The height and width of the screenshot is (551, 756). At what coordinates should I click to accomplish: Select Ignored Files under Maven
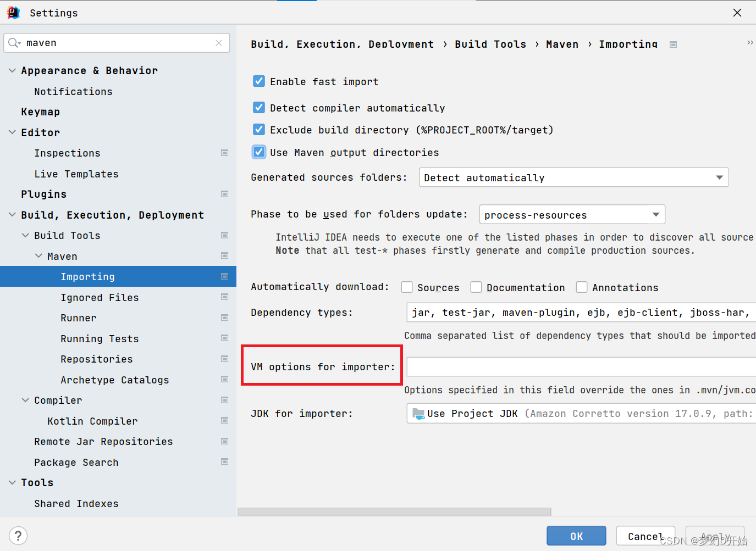100,297
